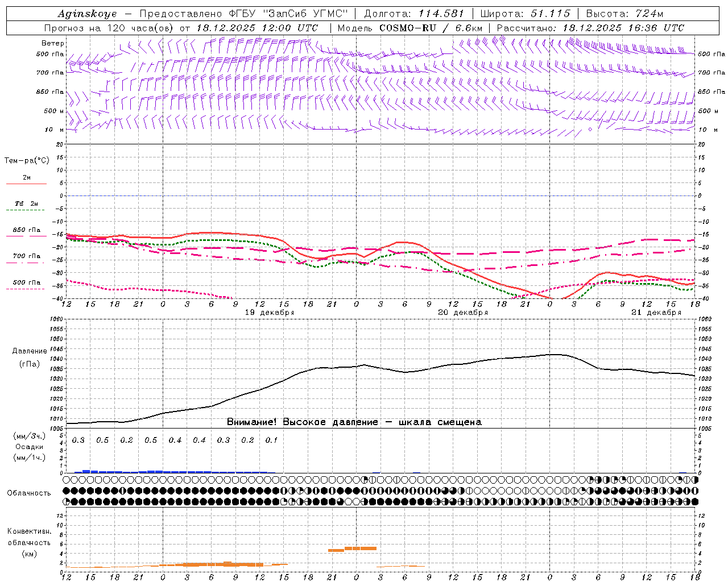Click the "Тем-ра(°C)" temperature label

(x=27, y=161)
